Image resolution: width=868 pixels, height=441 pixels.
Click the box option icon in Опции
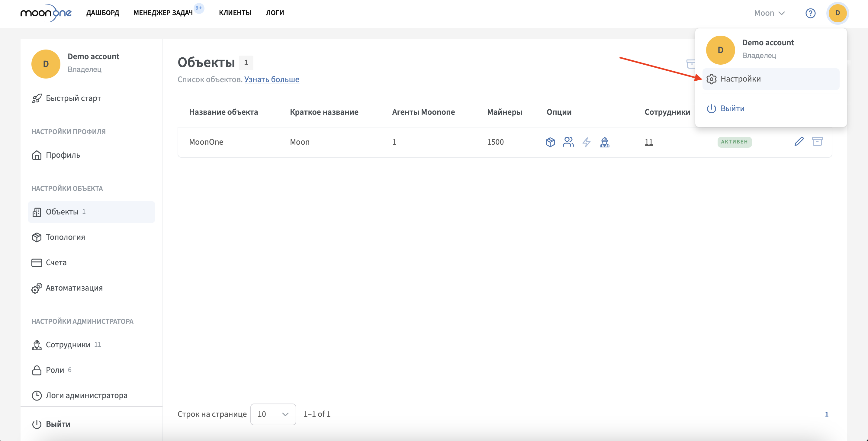click(x=550, y=142)
